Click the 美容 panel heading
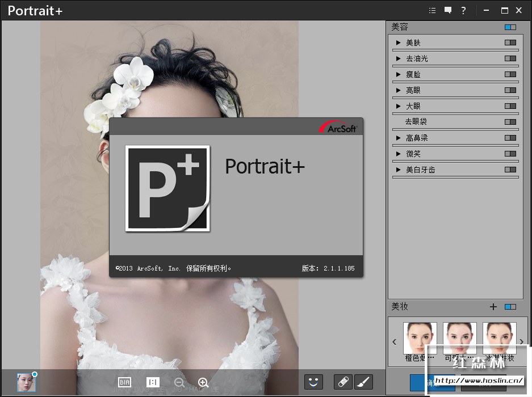Image resolution: width=532 pixels, height=397 pixels. [400, 27]
